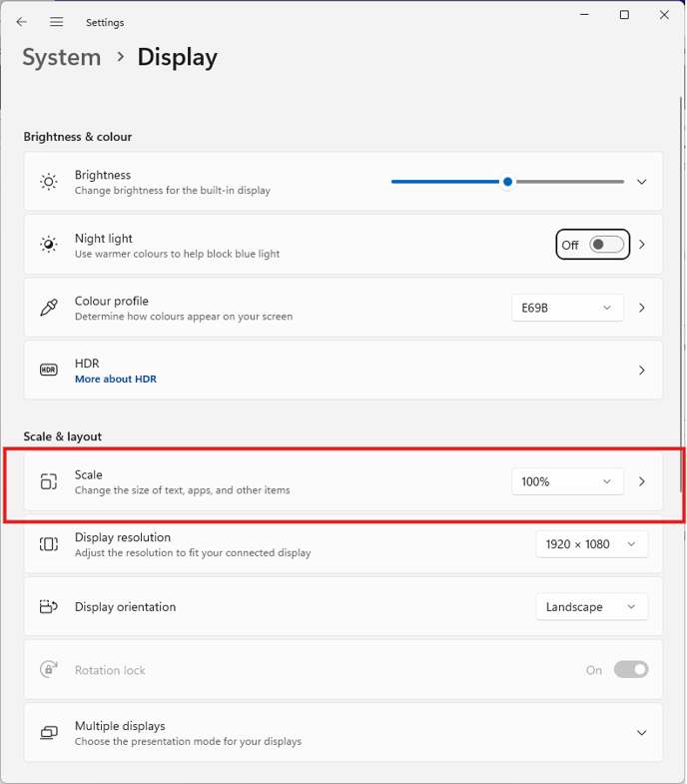The width and height of the screenshot is (687, 784).
Task: Expand the Multiple displays section
Action: coord(641,733)
